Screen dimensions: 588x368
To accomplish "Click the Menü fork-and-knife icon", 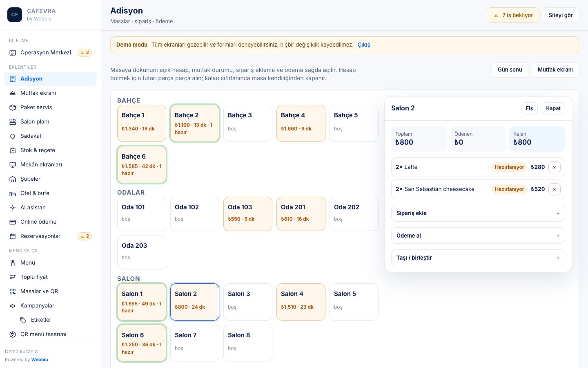I will pyautogui.click(x=13, y=263).
